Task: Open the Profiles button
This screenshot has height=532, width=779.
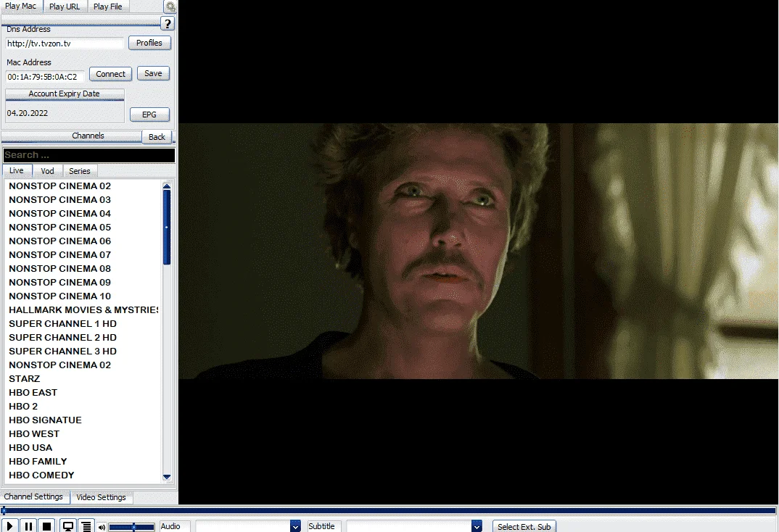Action: 149,43
